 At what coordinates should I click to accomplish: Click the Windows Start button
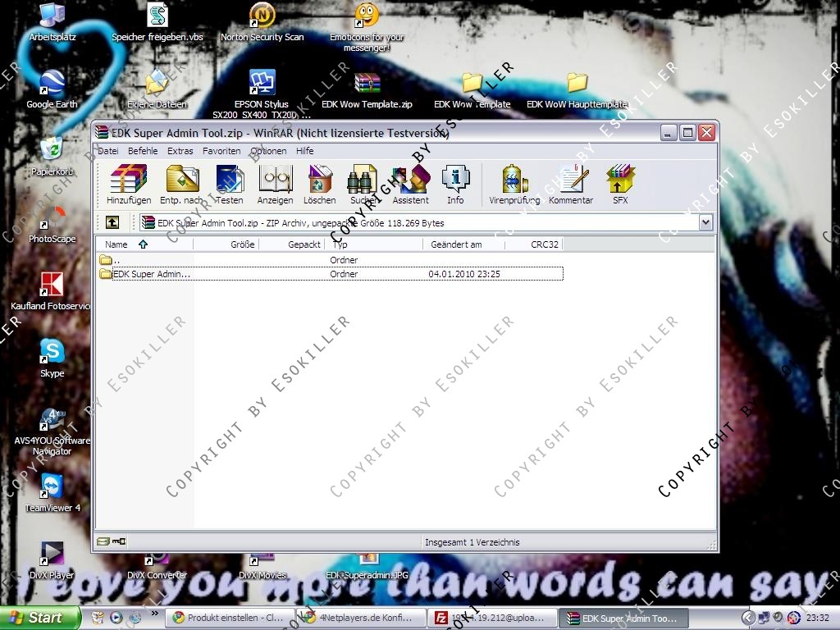point(39,618)
